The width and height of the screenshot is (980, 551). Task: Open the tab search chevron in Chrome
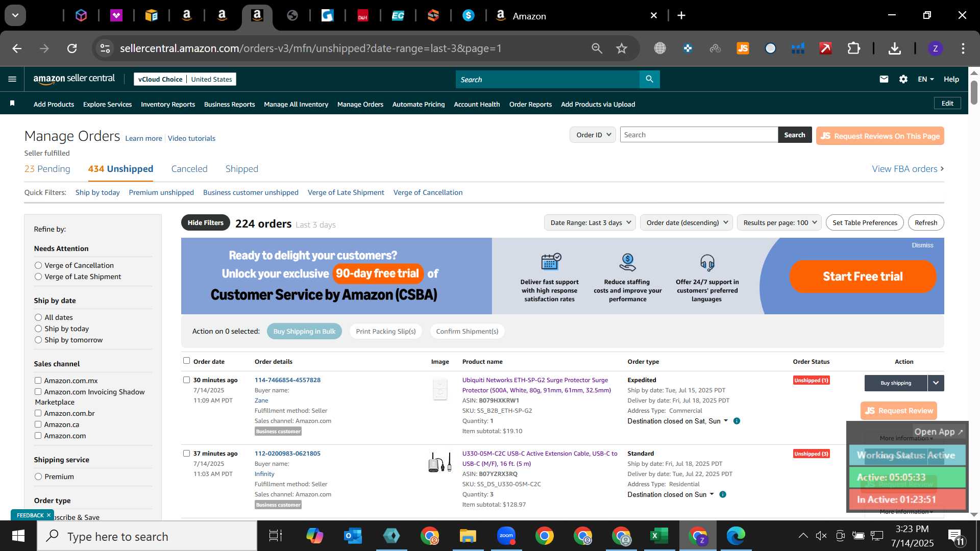[15, 15]
